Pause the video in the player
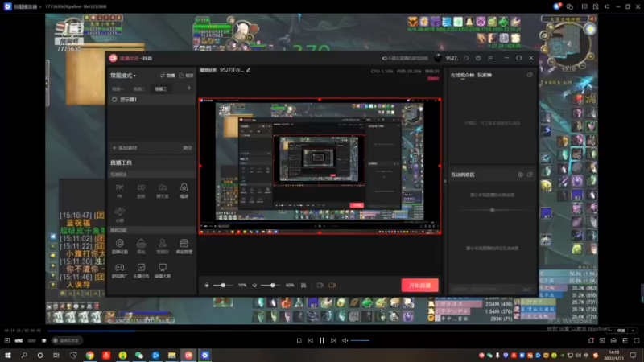 coord(321,340)
